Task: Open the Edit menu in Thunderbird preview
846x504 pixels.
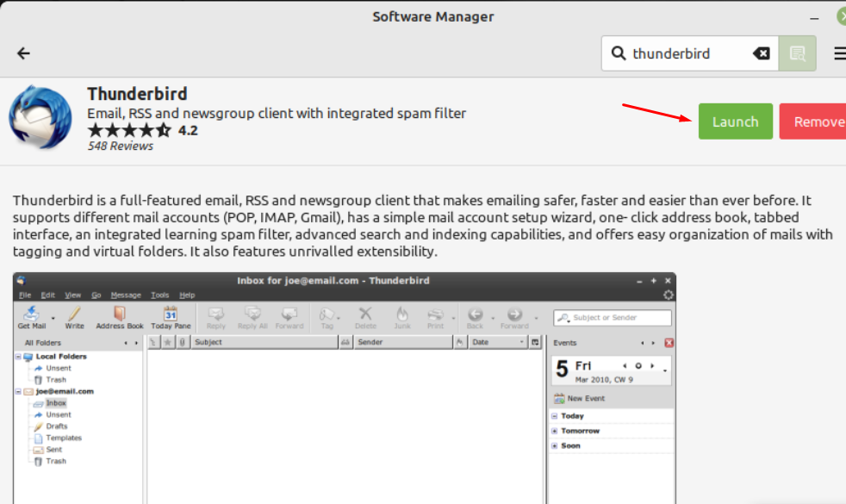Action: (48, 296)
